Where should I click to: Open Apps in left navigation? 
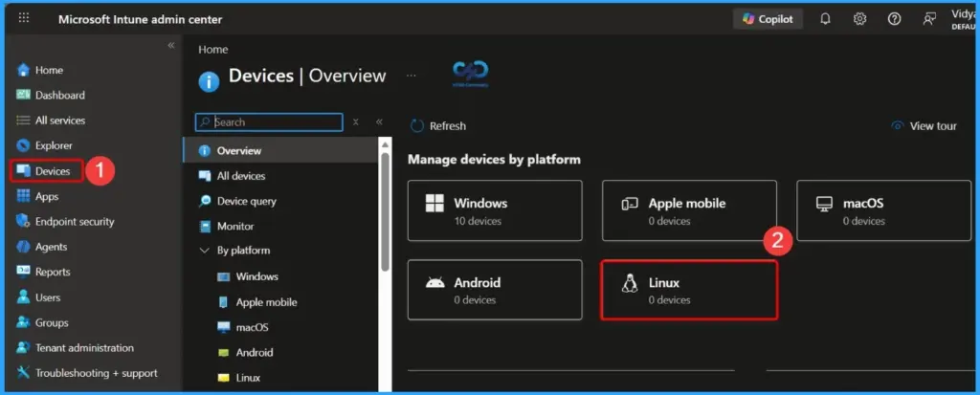[37, 196]
